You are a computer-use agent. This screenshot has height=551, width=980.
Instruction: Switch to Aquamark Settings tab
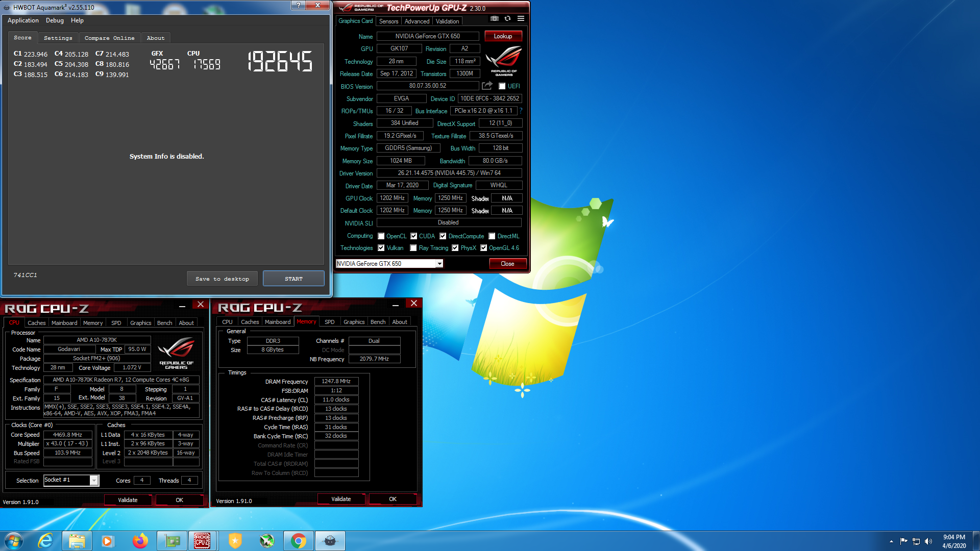[58, 38]
